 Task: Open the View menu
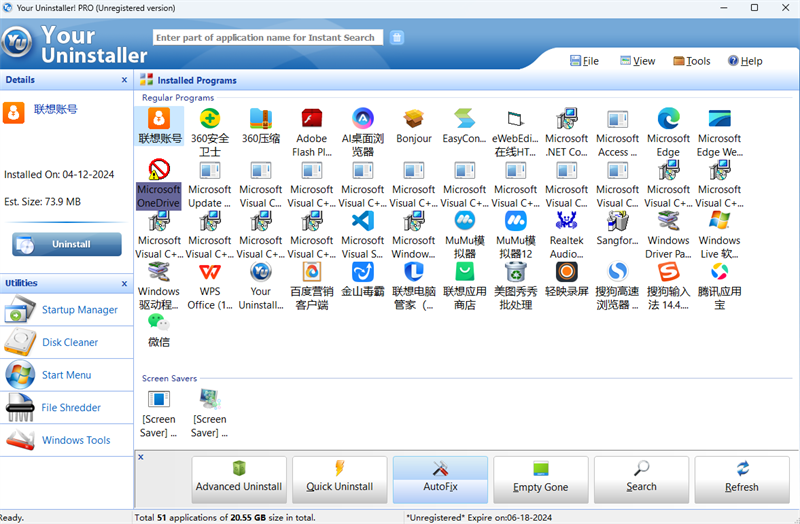pos(638,61)
